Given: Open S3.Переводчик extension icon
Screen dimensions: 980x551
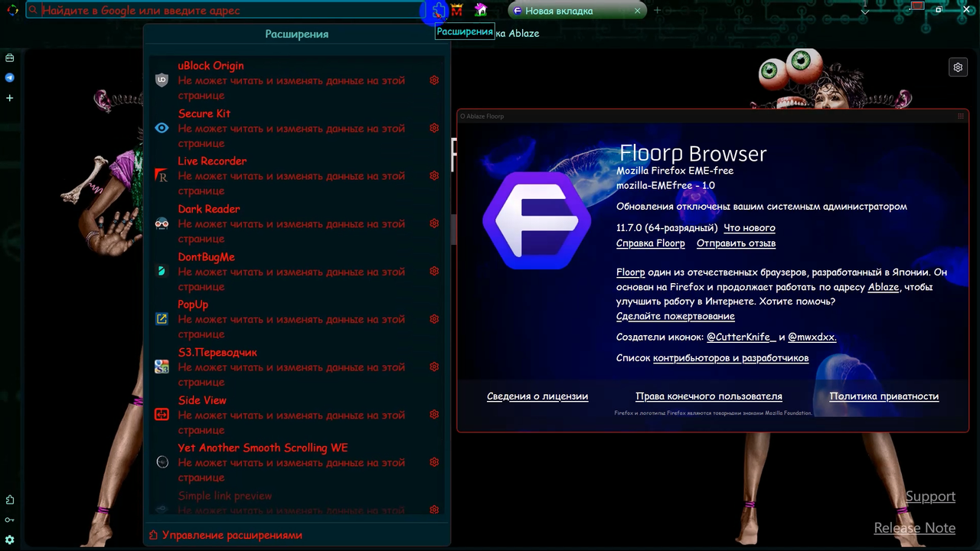Looking at the screenshot, I should 162,367.
